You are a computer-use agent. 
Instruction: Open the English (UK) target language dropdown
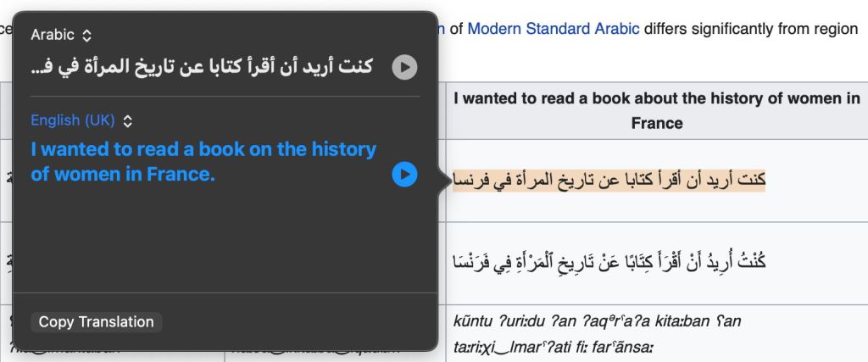pyautogui.click(x=81, y=120)
